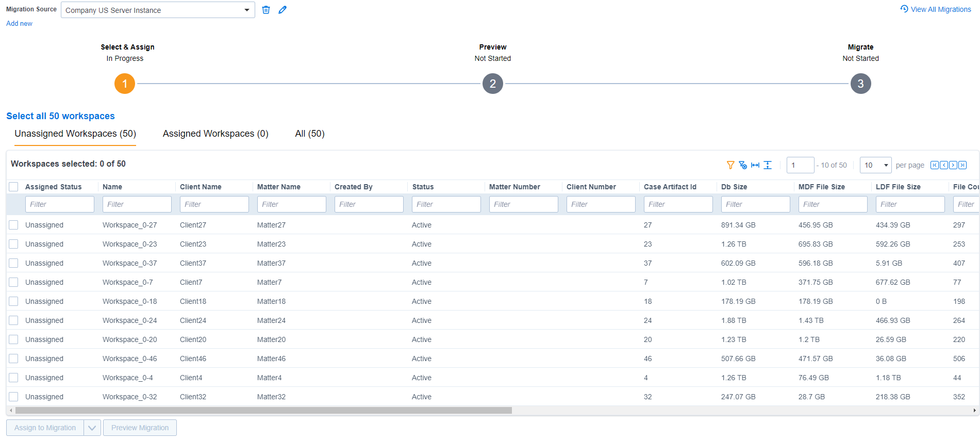
Task: Edit migration source with pencil icon
Action: (283, 10)
